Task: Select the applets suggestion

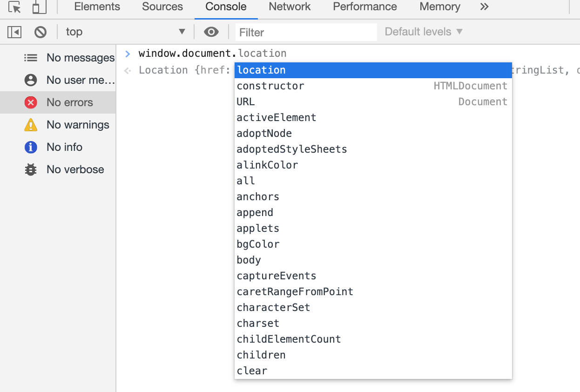Action: (373, 228)
